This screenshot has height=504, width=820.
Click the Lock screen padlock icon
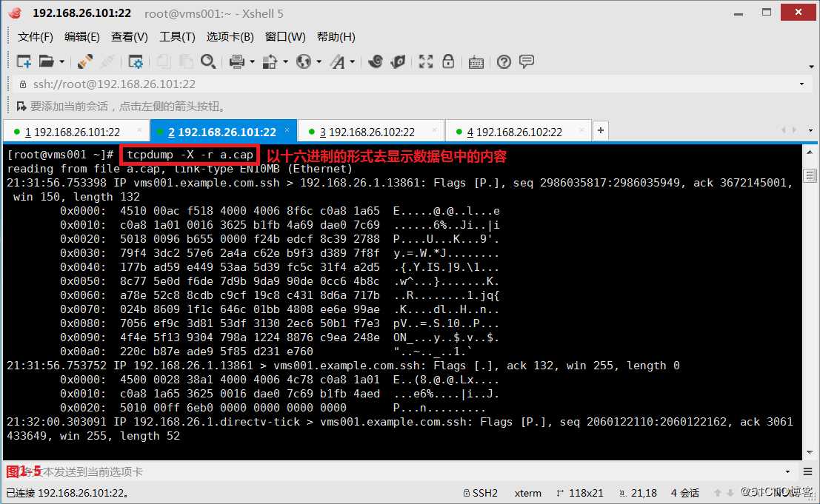[x=448, y=61]
